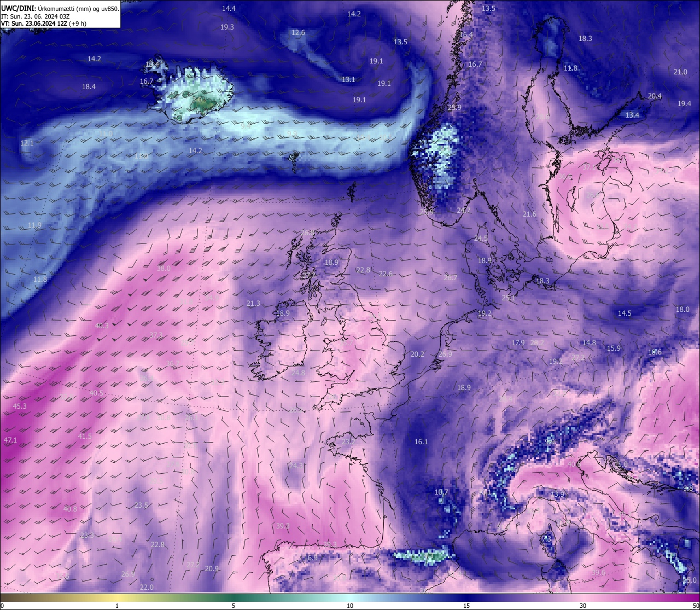Click the 20.4 value label

(x=655, y=96)
